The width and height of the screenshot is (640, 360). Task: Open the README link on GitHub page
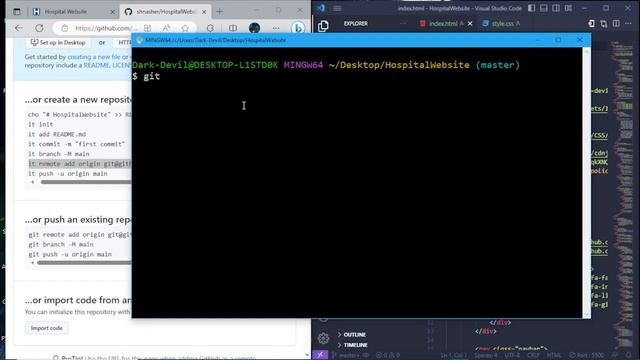(96, 65)
